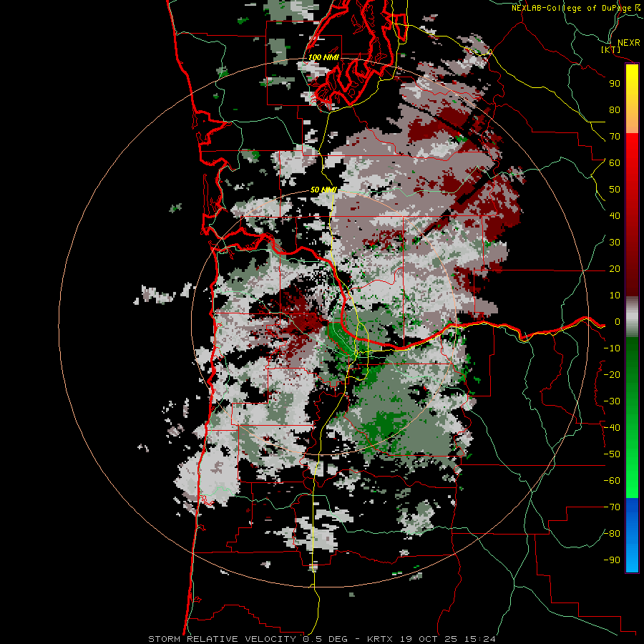Click the Storm Relative Velocity KRTX caption
Image resolution: width=644 pixels, height=644 pixels.
(x=321, y=639)
